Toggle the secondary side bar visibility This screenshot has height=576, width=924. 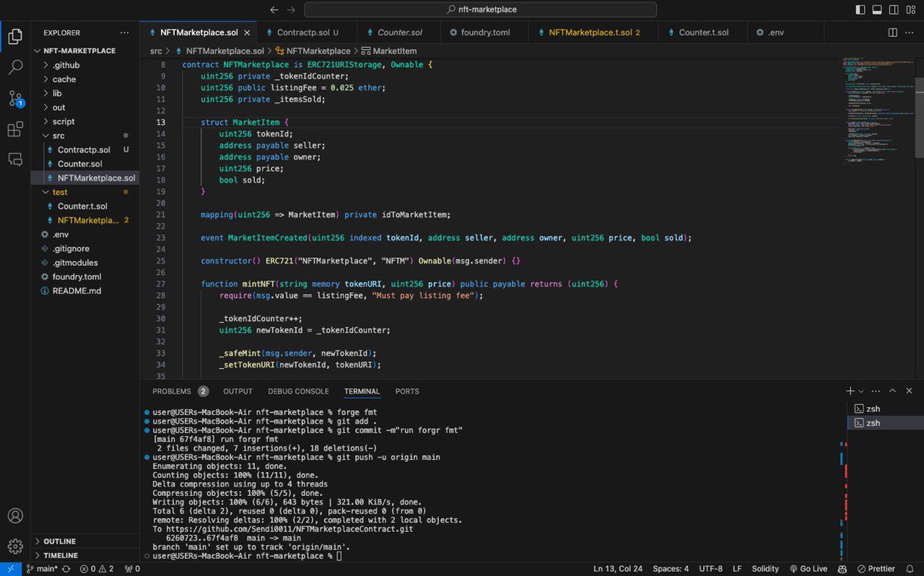893,9
